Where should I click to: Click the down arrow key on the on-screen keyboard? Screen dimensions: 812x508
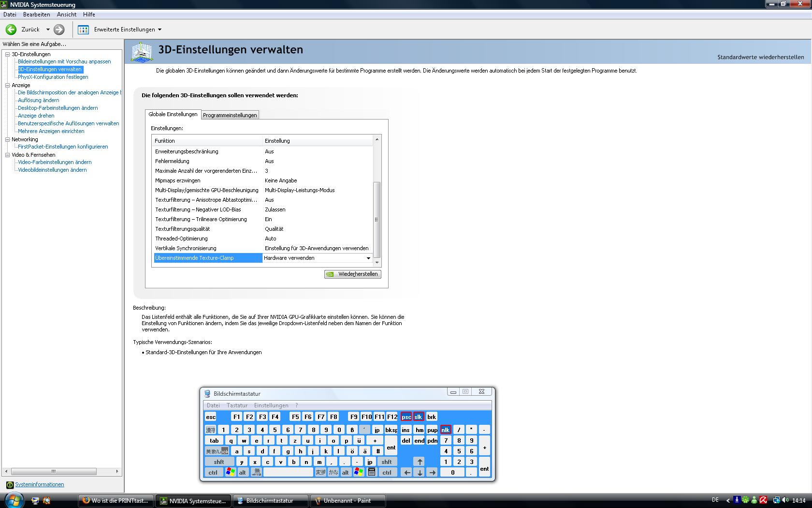pos(420,472)
